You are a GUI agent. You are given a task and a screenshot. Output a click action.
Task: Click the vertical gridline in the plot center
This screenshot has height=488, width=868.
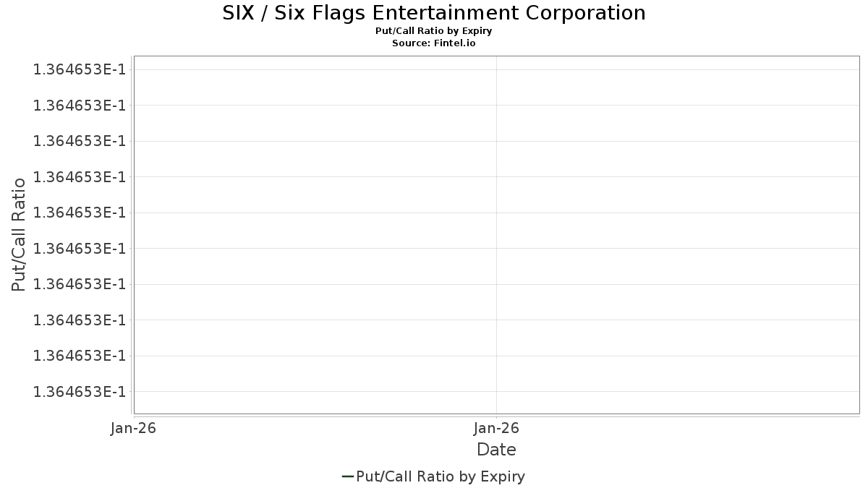click(x=496, y=235)
